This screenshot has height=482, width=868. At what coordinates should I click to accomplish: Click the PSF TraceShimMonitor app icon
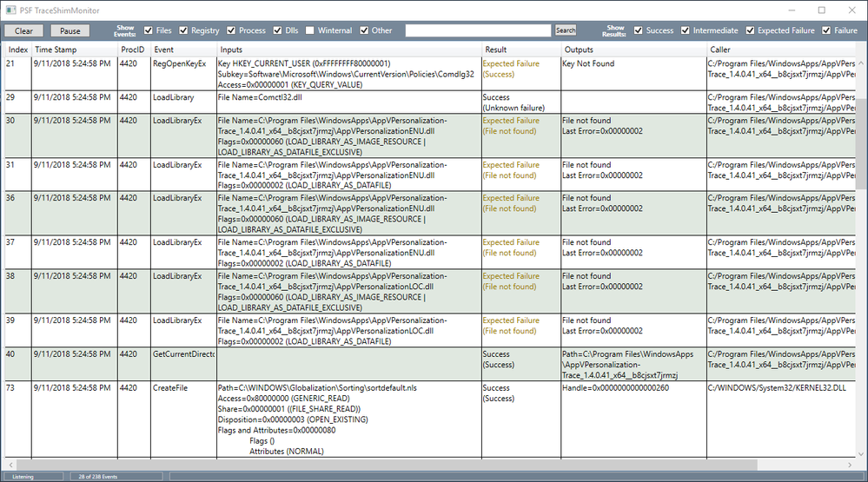click(10, 10)
